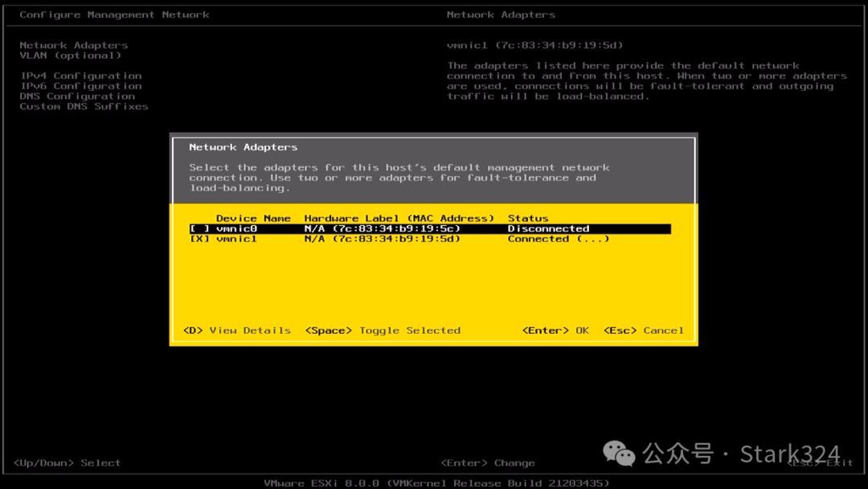The width and height of the screenshot is (868, 489).
Task: Click MAC address 7c:83:34:b9:19:5c in the list
Action: coord(396,228)
